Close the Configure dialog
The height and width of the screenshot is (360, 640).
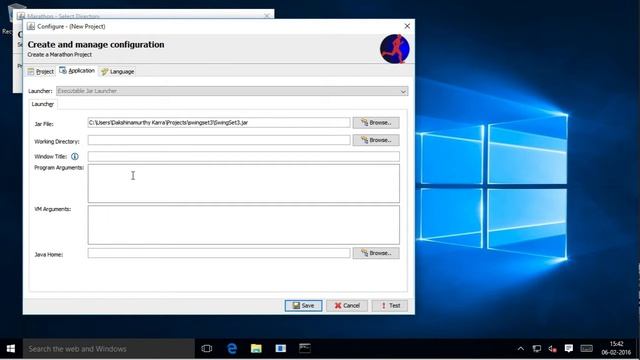(407, 26)
